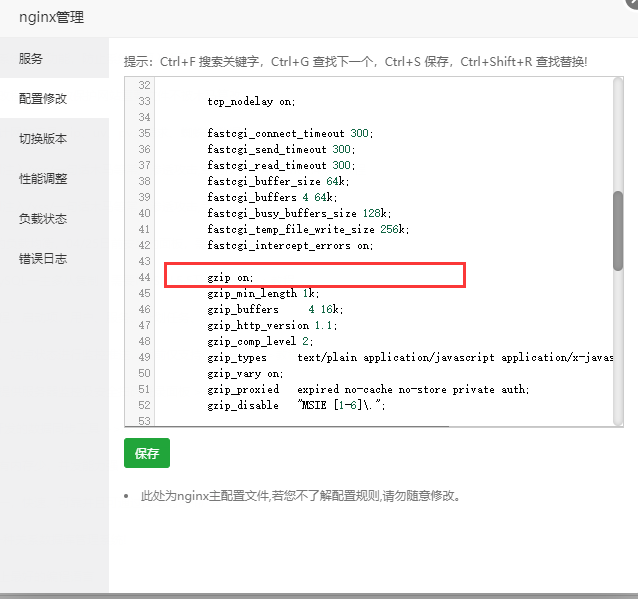Close the nginx管理 dialog
Screen dimensions: 638x599
[632, 2]
